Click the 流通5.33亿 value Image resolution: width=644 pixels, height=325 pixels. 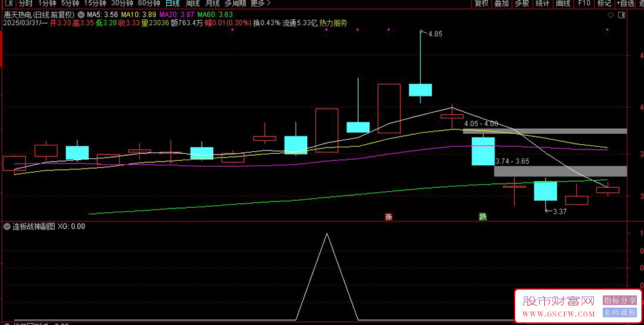coord(300,23)
